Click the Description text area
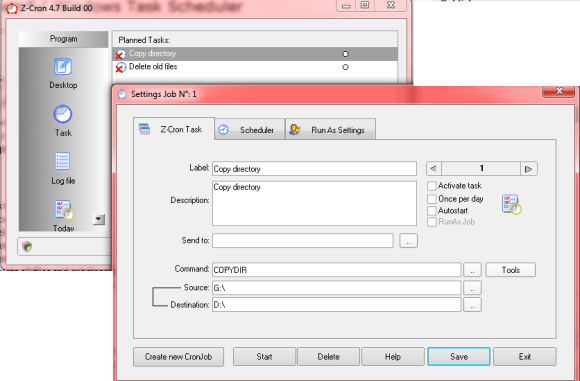The image size is (580, 381). coord(314,203)
